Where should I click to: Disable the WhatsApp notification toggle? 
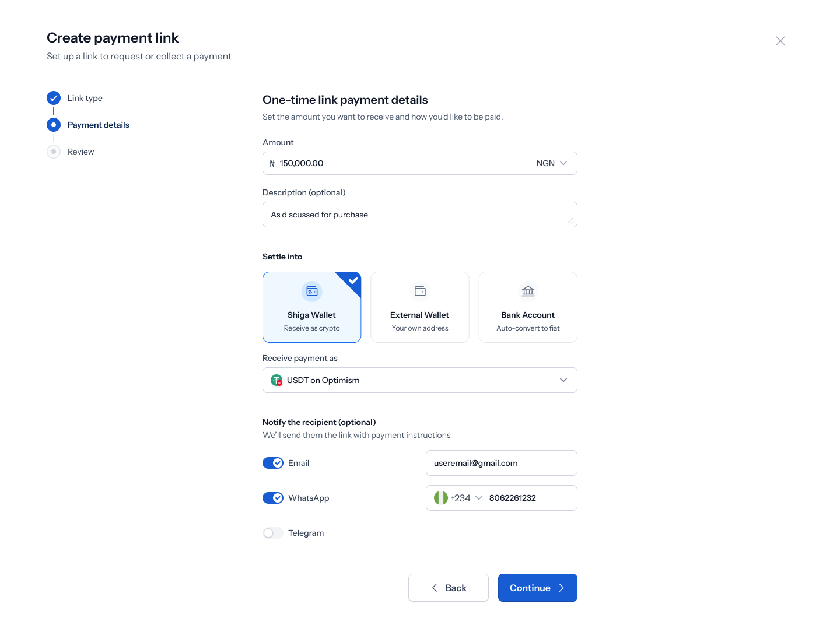pyautogui.click(x=273, y=498)
